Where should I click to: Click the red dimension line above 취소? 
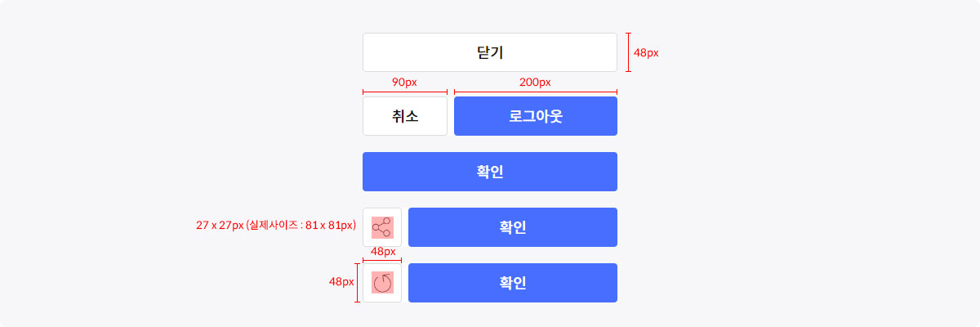point(405,92)
